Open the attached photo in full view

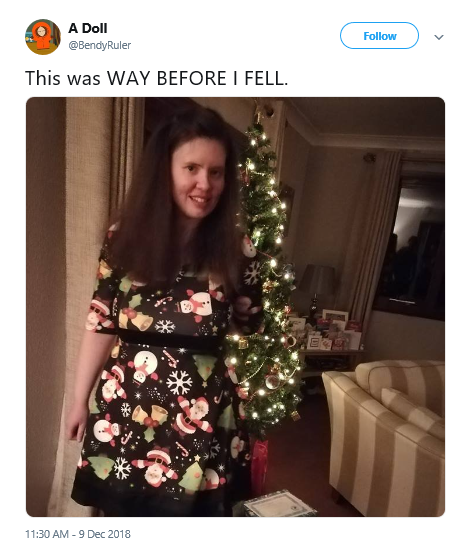point(235,307)
